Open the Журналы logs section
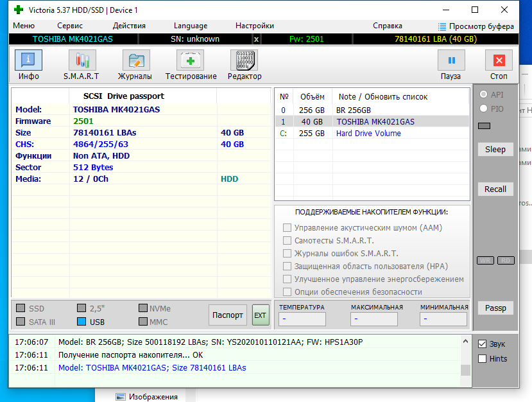 pos(136,60)
